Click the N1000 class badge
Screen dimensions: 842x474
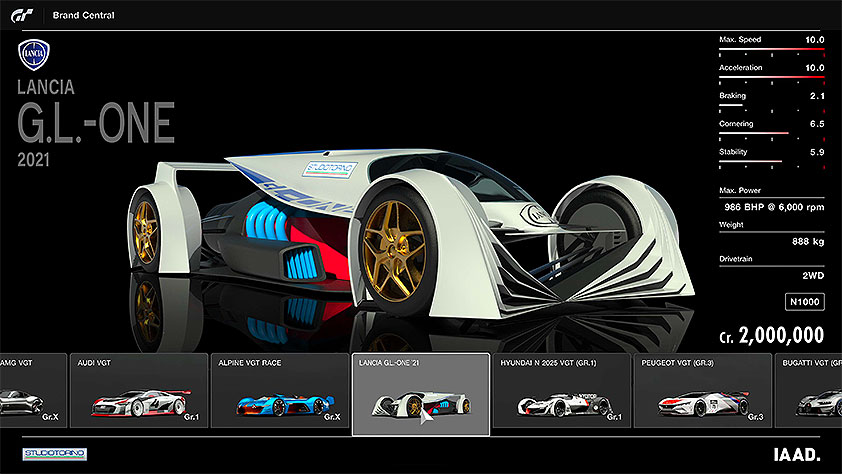pos(804,302)
